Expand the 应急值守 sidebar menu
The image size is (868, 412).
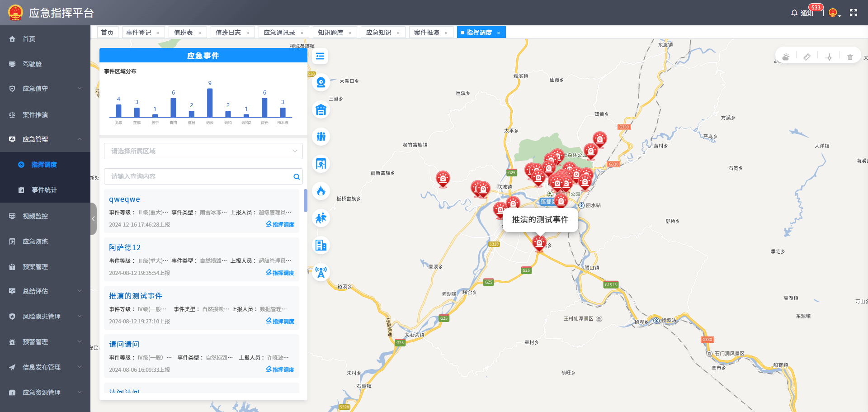pos(45,89)
